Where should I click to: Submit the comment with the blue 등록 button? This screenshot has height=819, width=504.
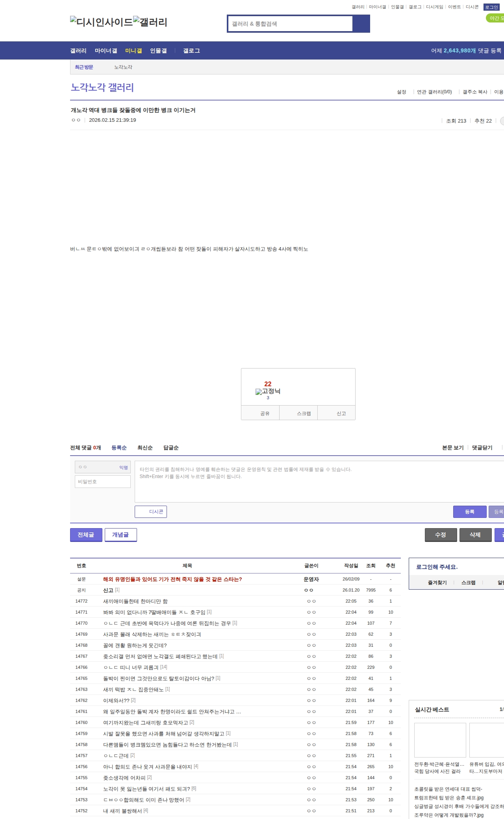coord(470,512)
